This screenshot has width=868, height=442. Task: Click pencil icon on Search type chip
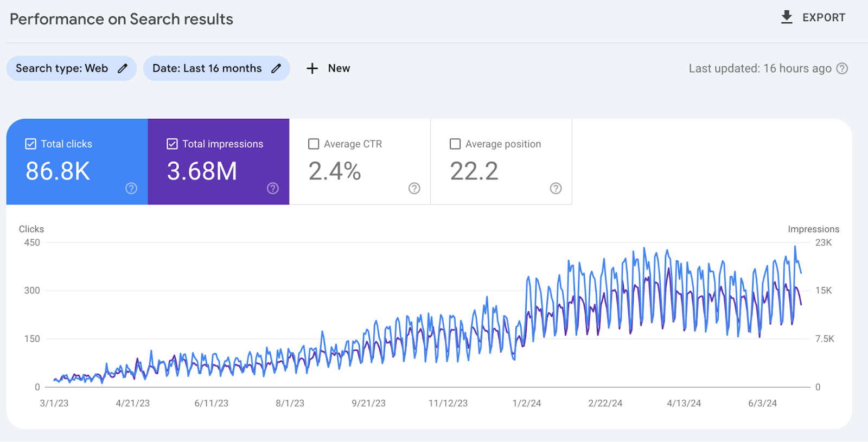123,68
